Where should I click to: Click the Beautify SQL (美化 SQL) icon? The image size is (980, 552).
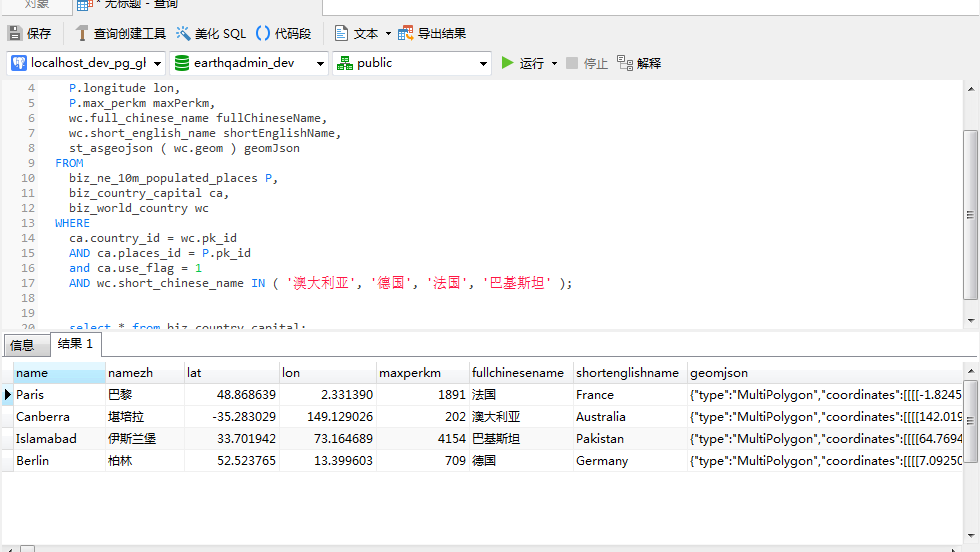[x=182, y=33]
